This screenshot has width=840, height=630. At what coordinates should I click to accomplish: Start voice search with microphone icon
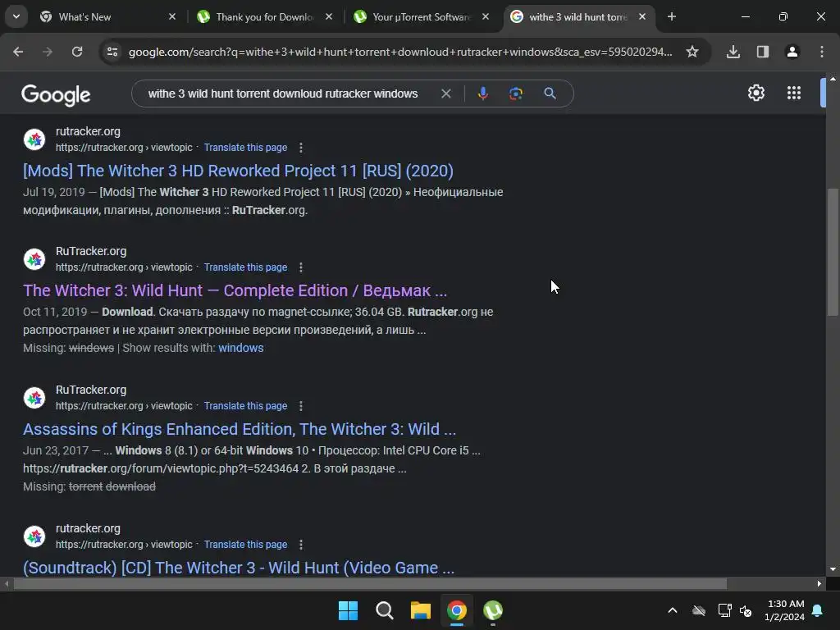click(x=482, y=94)
